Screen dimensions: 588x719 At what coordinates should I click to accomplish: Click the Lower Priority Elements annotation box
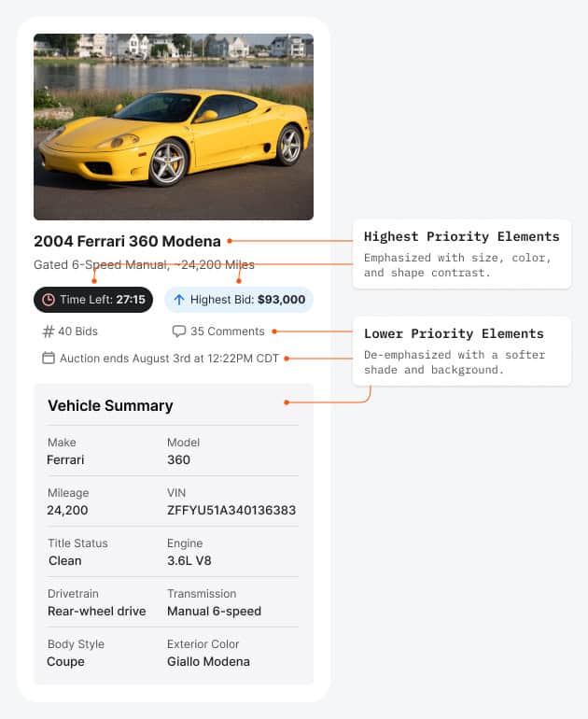click(461, 351)
